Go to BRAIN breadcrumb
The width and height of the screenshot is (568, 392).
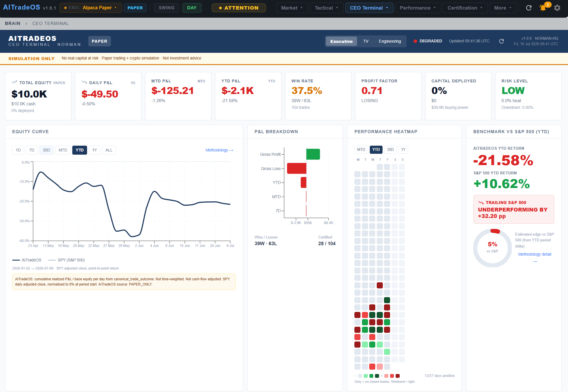click(x=12, y=24)
